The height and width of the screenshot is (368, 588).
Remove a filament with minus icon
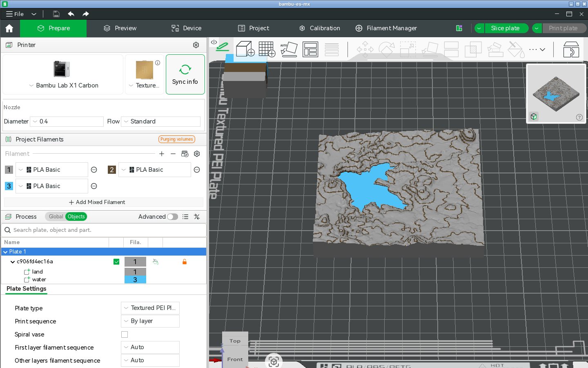(173, 154)
